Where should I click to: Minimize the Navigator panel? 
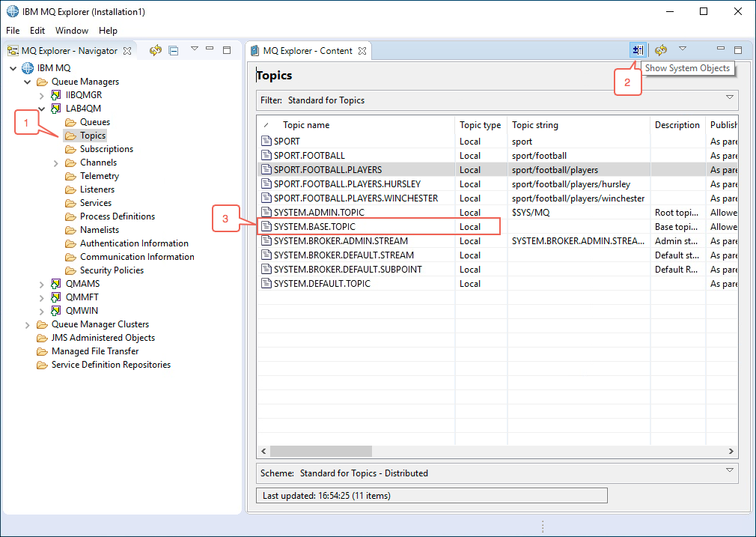[x=210, y=49]
